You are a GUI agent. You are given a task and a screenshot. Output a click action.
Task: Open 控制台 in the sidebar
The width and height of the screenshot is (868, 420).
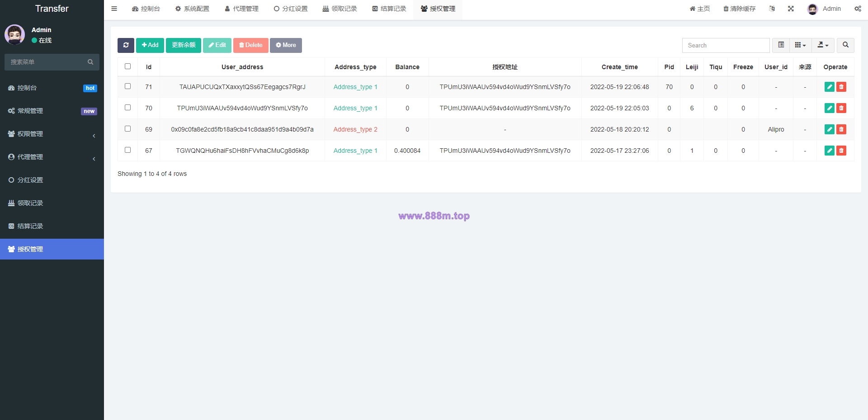pyautogui.click(x=52, y=88)
